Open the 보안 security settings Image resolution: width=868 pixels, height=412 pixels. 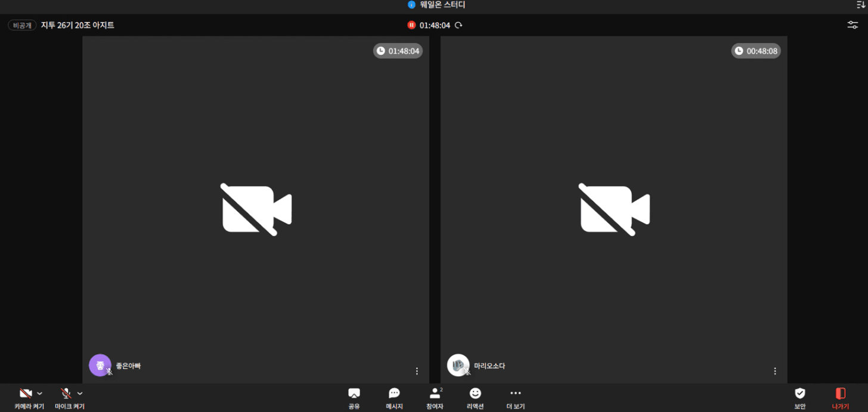coord(800,398)
